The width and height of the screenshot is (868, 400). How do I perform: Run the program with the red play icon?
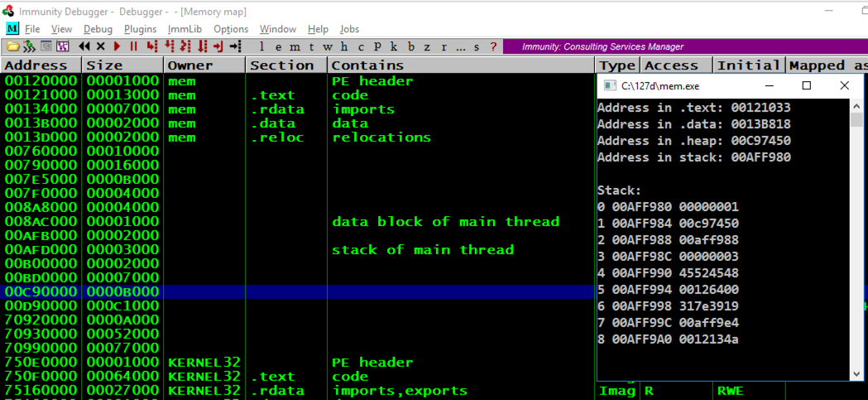[x=117, y=46]
